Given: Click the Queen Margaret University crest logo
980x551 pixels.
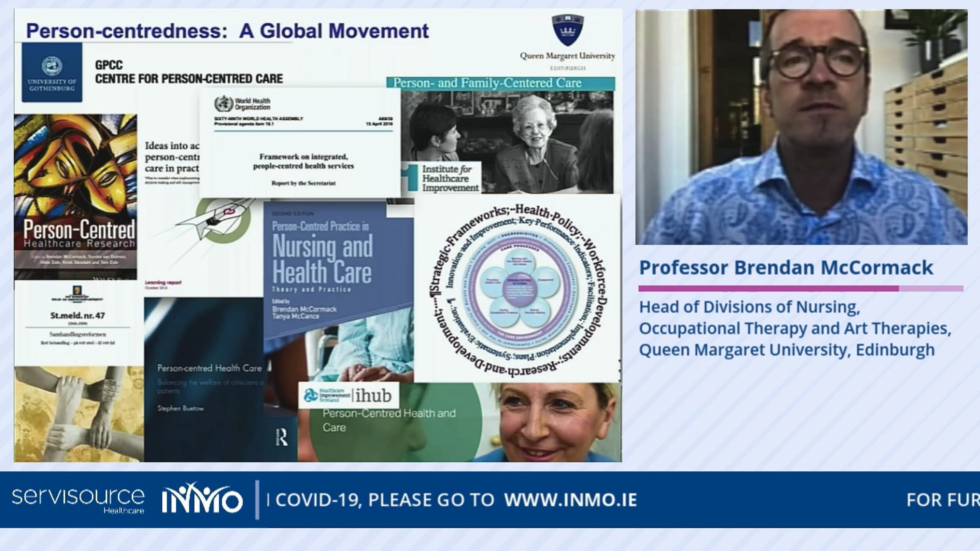Looking at the screenshot, I should (568, 30).
